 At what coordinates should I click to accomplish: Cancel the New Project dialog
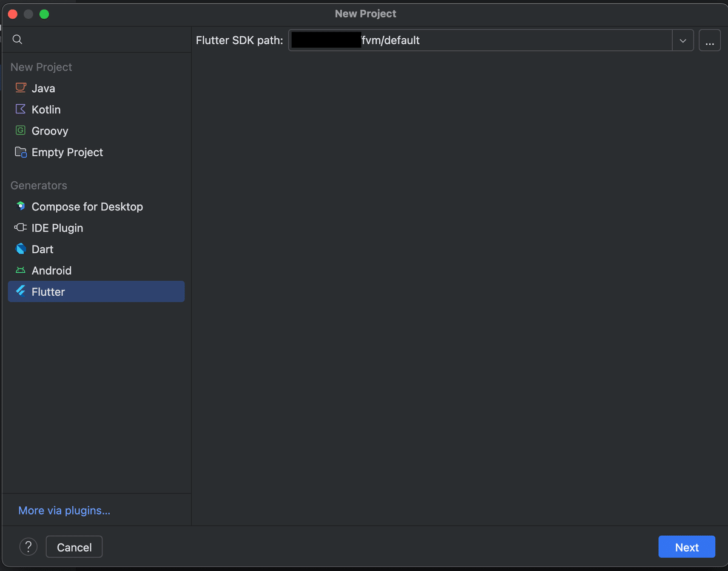74,547
